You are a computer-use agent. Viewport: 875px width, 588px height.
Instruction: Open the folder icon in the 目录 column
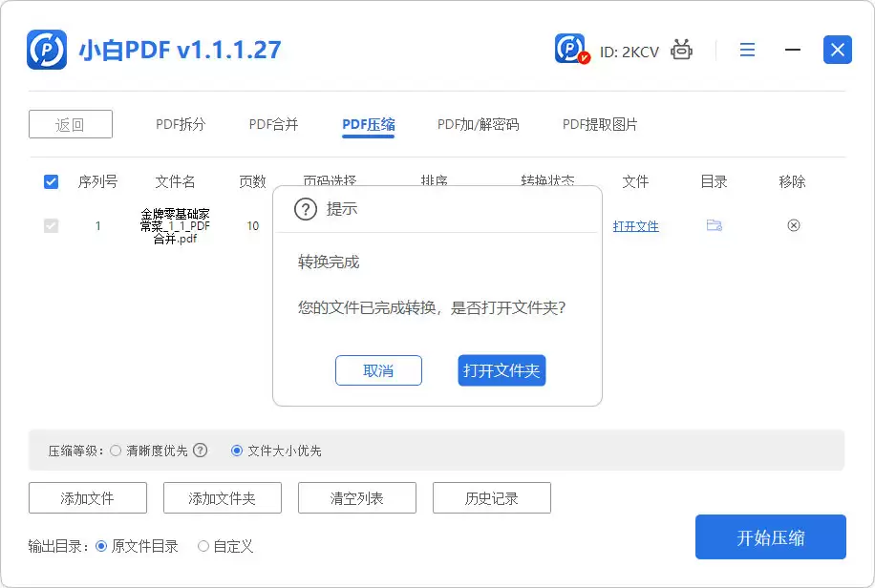[x=714, y=225]
